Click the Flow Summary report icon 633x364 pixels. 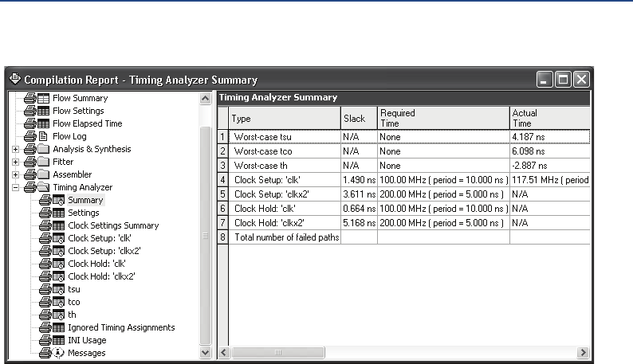[37, 98]
